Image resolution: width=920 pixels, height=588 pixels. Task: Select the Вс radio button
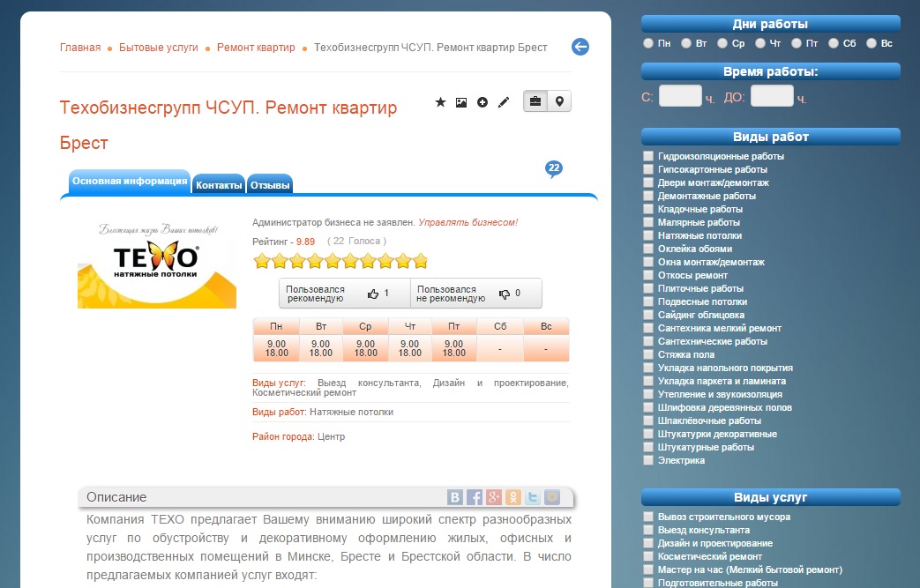pyautogui.click(x=871, y=43)
